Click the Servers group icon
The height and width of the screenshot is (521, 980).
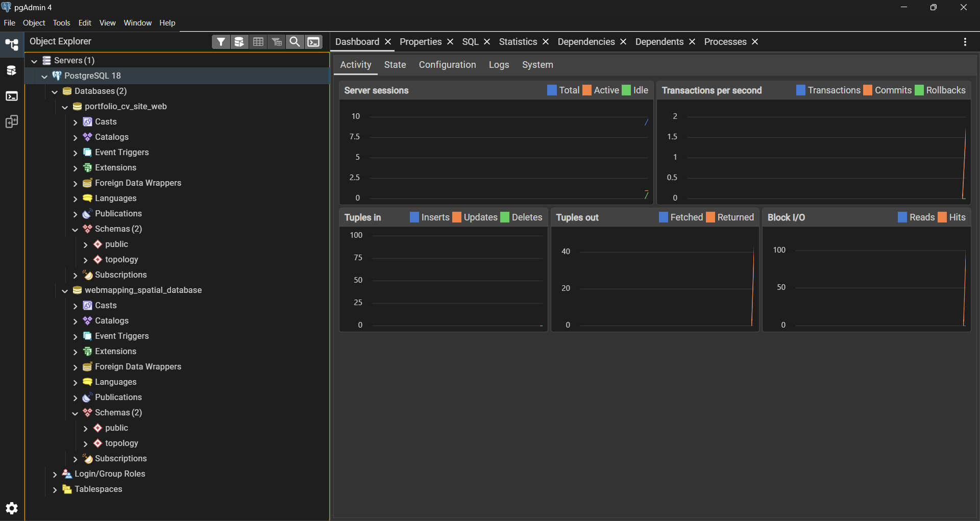pyautogui.click(x=46, y=60)
